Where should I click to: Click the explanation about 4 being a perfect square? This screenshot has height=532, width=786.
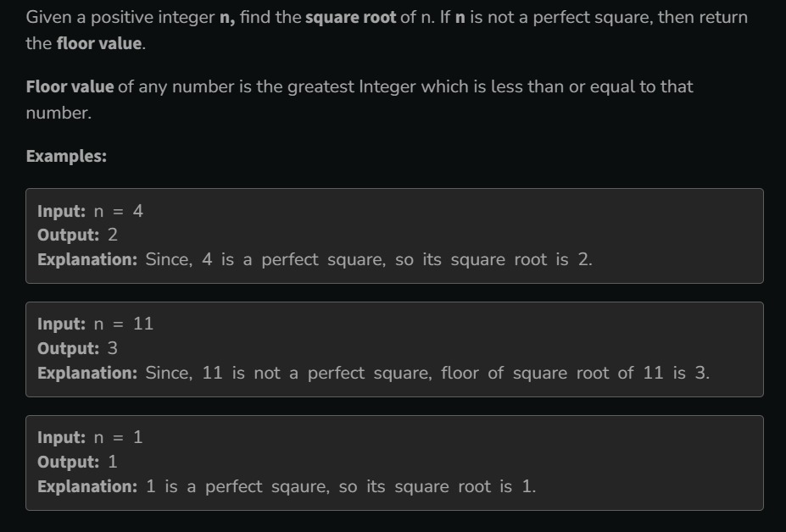[368, 259]
